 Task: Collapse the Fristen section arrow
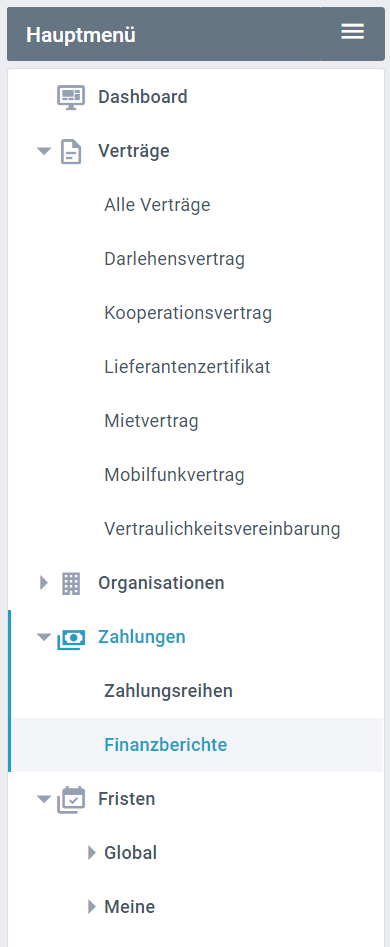44,799
